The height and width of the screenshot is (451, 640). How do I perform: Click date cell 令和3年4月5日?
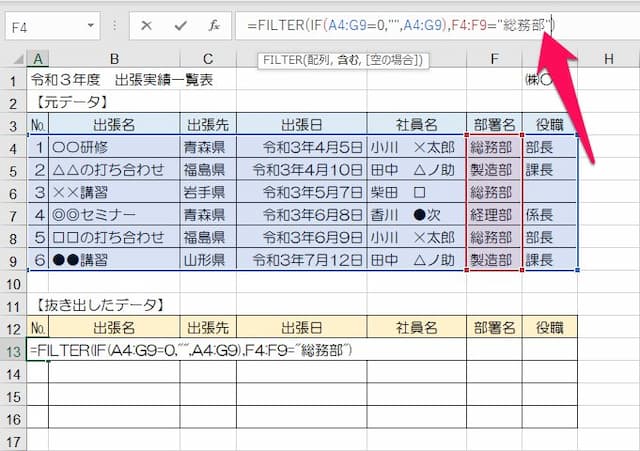[x=302, y=147]
